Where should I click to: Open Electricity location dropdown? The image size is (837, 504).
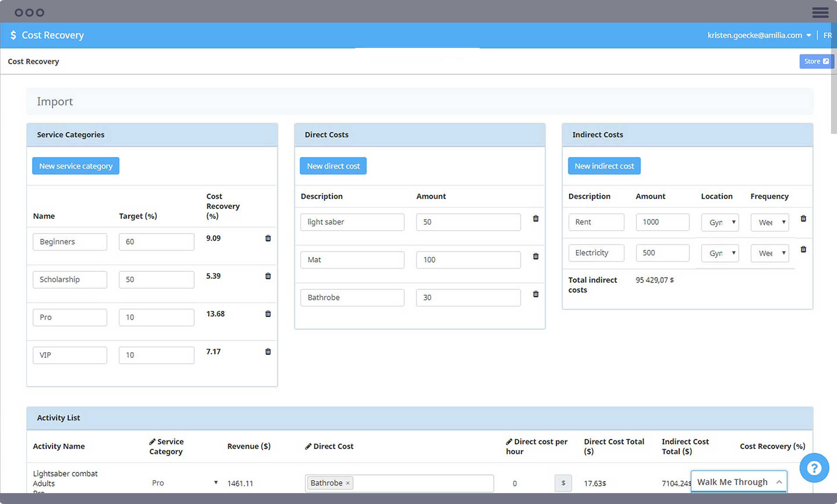pyautogui.click(x=720, y=253)
